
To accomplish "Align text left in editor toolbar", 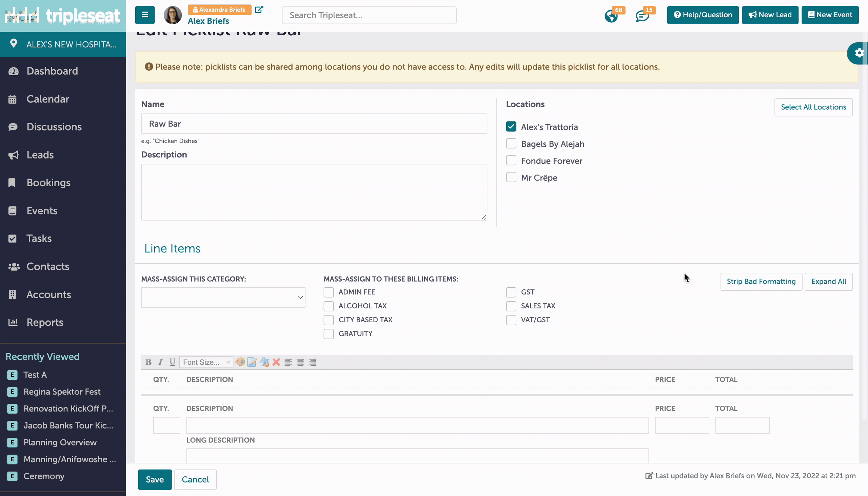I will tap(288, 362).
